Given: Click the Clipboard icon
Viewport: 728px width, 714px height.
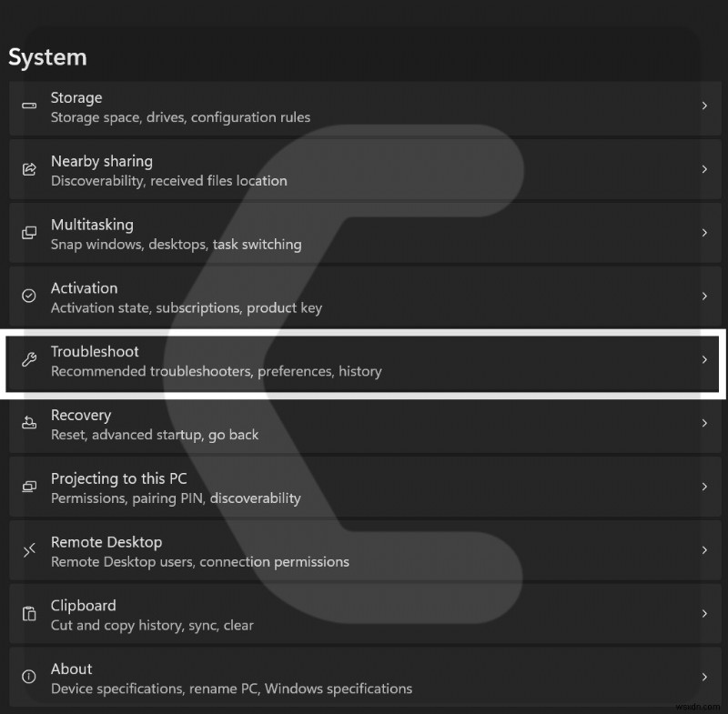Looking at the screenshot, I should click(x=28, y=614).
